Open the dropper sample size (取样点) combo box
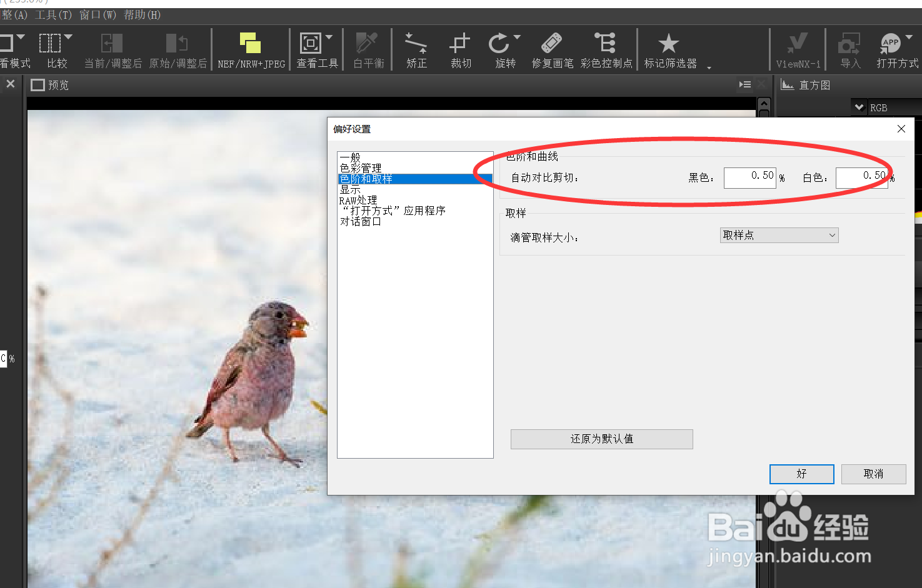Image resolution: width=922 pixels, height=588 pixels. (779, 236)
